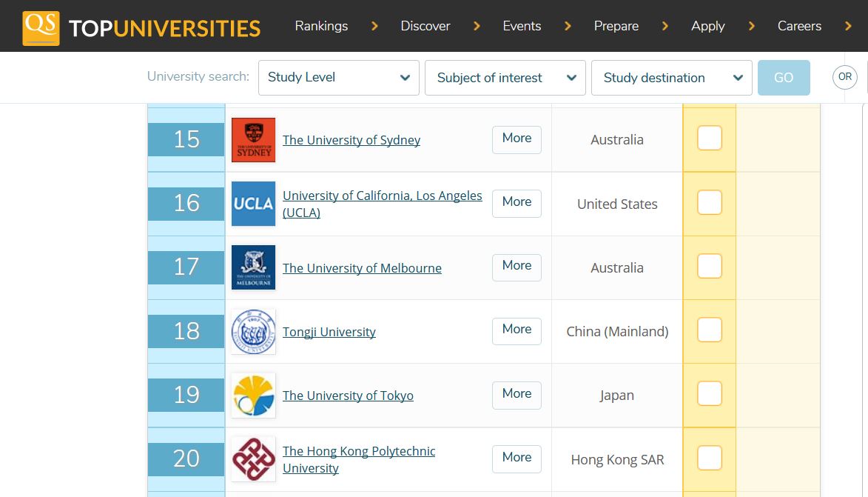The height and width of the screenshot is (497, 868).
Task: Click the GO search button
Action: coord(784,77)
